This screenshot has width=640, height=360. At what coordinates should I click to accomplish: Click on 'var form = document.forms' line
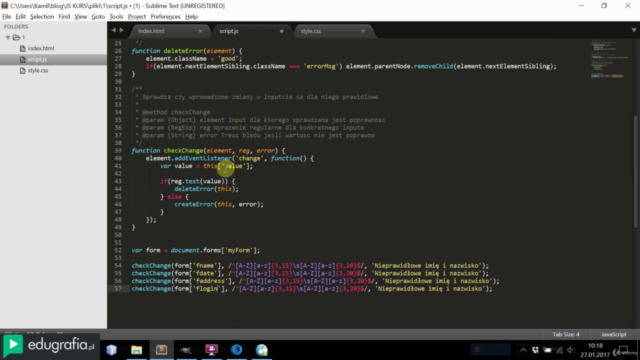pyautogui.click(x=196, y=250)
